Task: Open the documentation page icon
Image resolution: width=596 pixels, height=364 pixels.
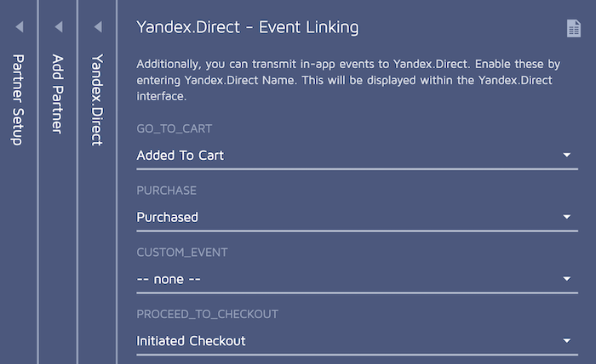Action: (x=574, y=28)
